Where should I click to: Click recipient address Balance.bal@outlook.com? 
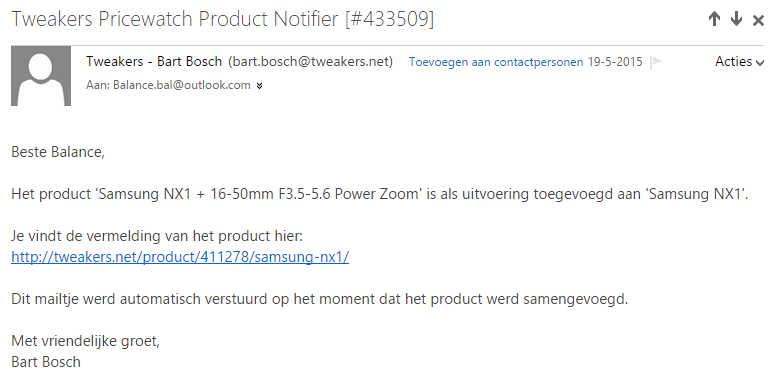[x=182, y=85]
